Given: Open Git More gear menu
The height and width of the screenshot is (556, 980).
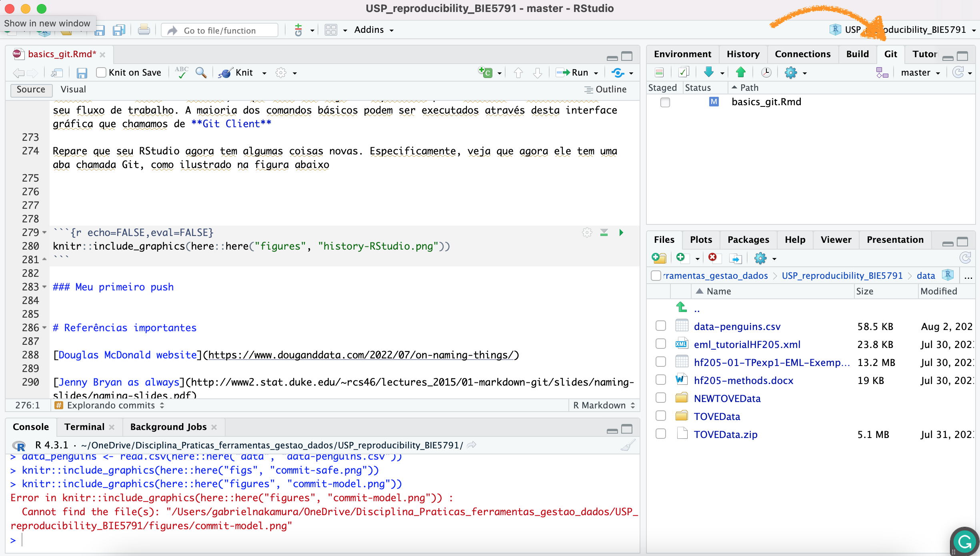Looking at the screenshot, I should (796, 72).
